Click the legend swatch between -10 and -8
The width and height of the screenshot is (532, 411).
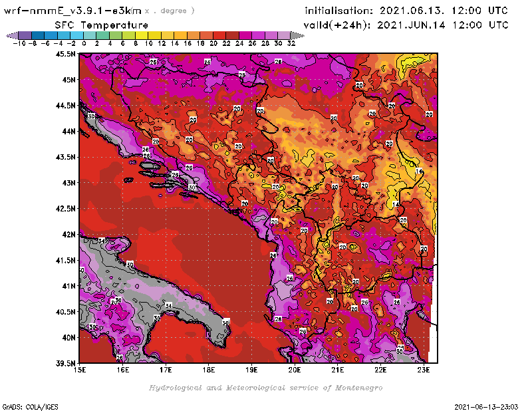tap(25, 35)
